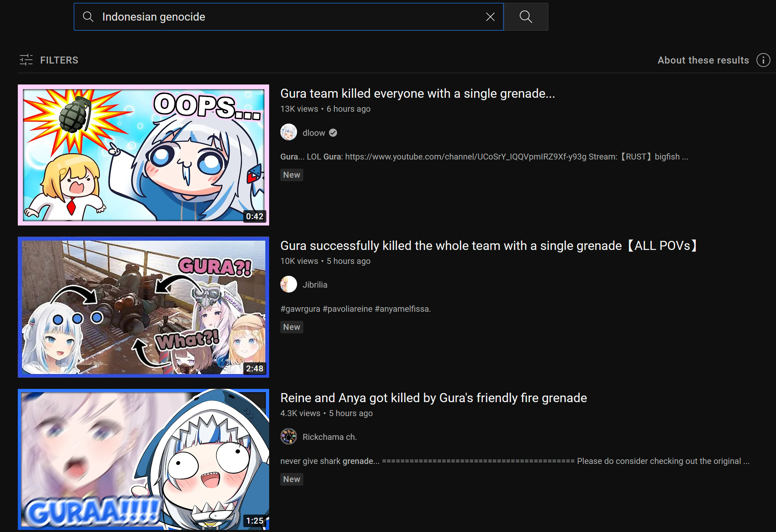
Task: Visit the dloow channel name
Action: [314, 133]
